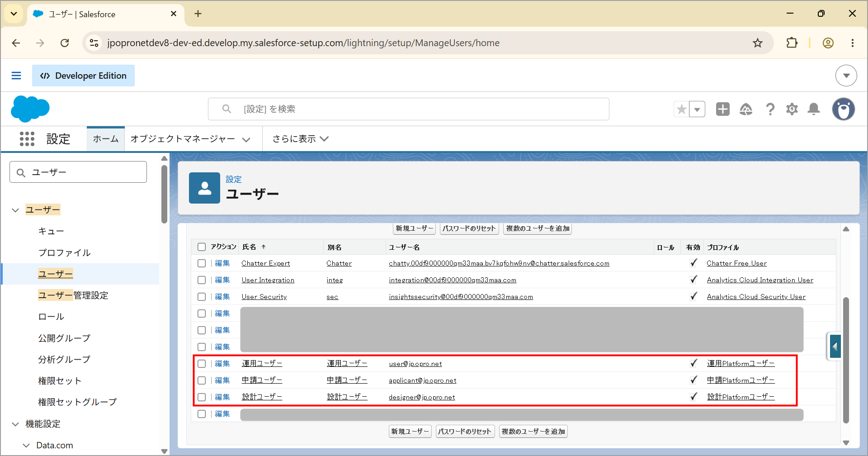The image size is (868, 456).
Task: Open the designer@jp.opro.net username link
Action: pyautogui.click(x=422, y=397)
